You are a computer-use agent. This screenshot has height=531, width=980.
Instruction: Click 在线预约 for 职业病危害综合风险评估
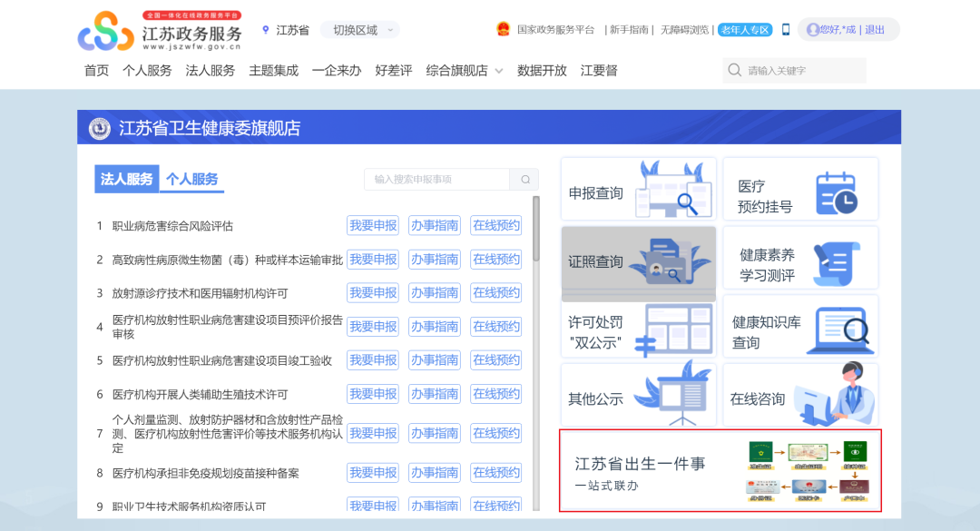(495, 226)
